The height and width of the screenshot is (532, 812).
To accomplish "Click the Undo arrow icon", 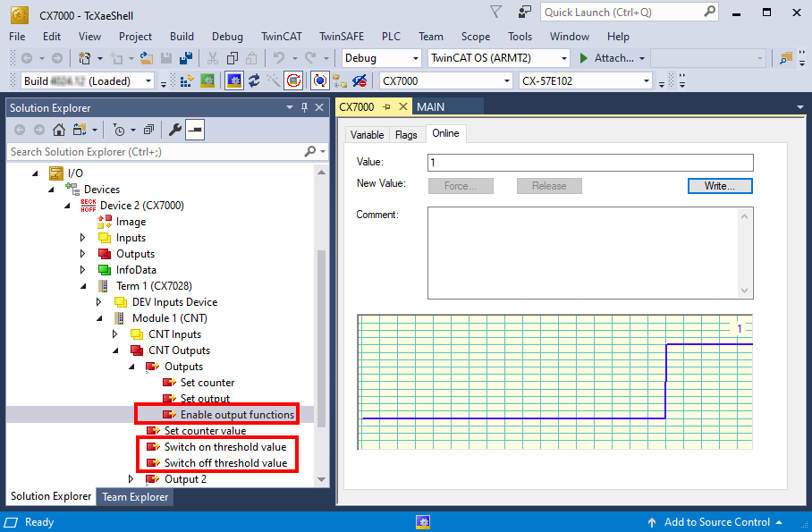I will point(279,58).
